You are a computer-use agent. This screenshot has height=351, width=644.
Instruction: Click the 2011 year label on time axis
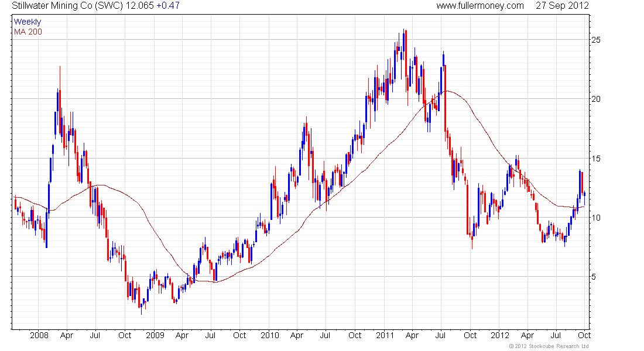[x=385, y=335]
